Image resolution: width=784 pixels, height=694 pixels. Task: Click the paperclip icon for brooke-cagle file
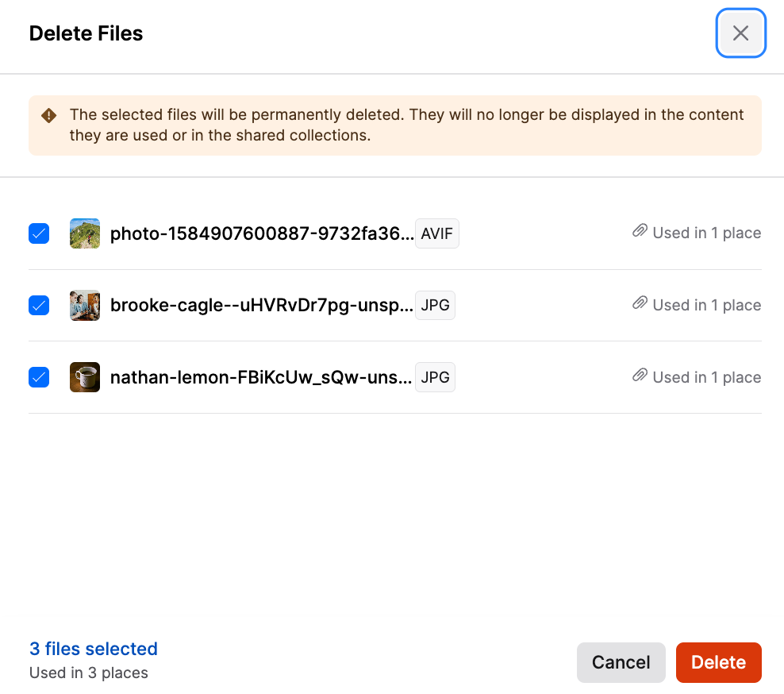coord(640,304)
